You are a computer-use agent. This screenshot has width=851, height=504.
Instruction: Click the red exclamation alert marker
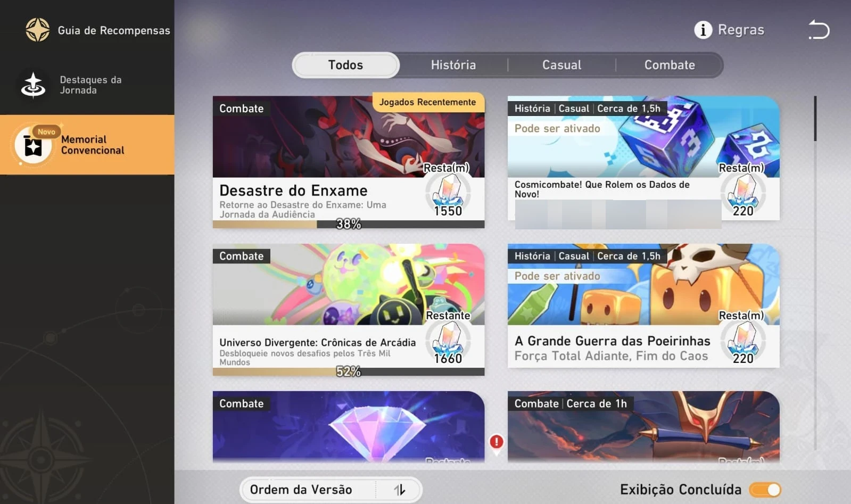[497, 442]
